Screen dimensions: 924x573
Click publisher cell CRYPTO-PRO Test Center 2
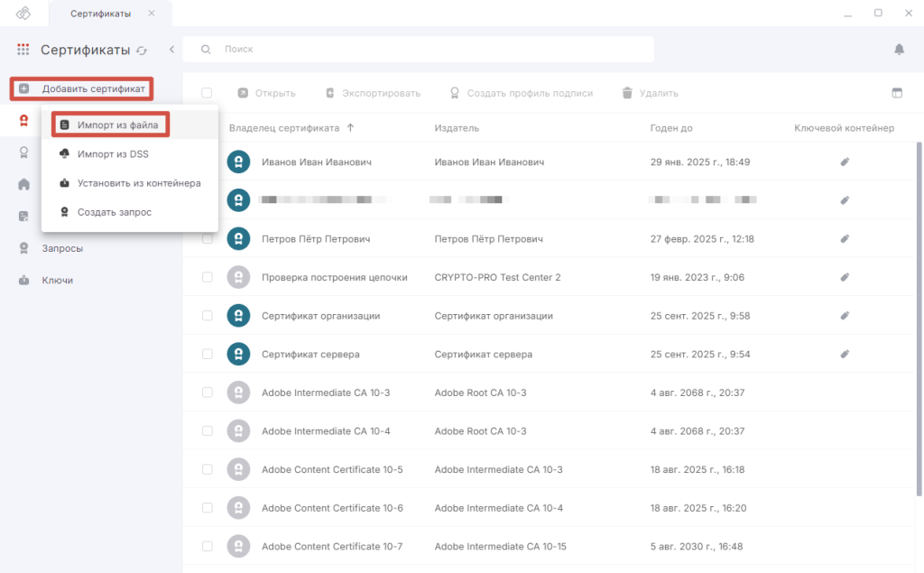coord(497,277)
